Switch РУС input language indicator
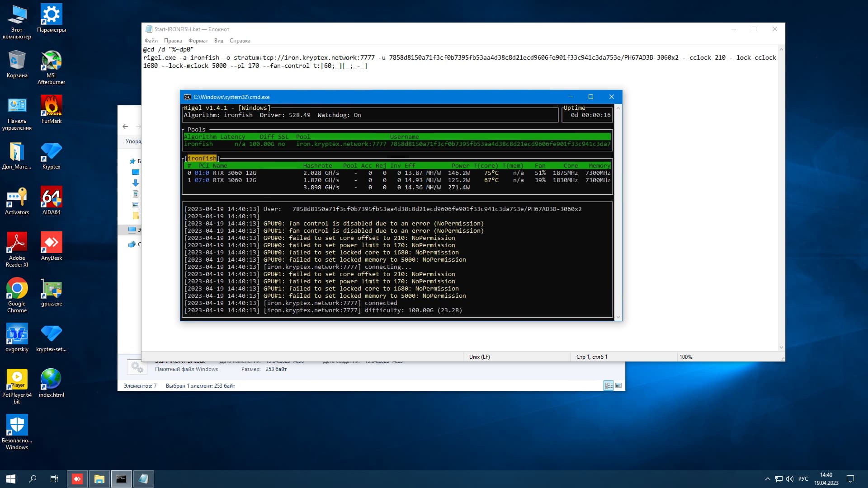The height and width of the screenshot is (488, 868). pos(803,479)
